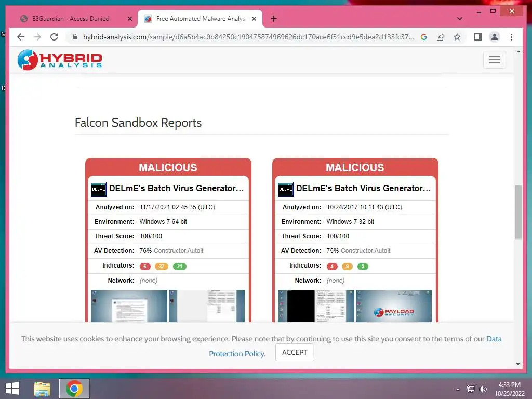Open first screenshot thumbnail in 64 bit report

pos(129,306)
